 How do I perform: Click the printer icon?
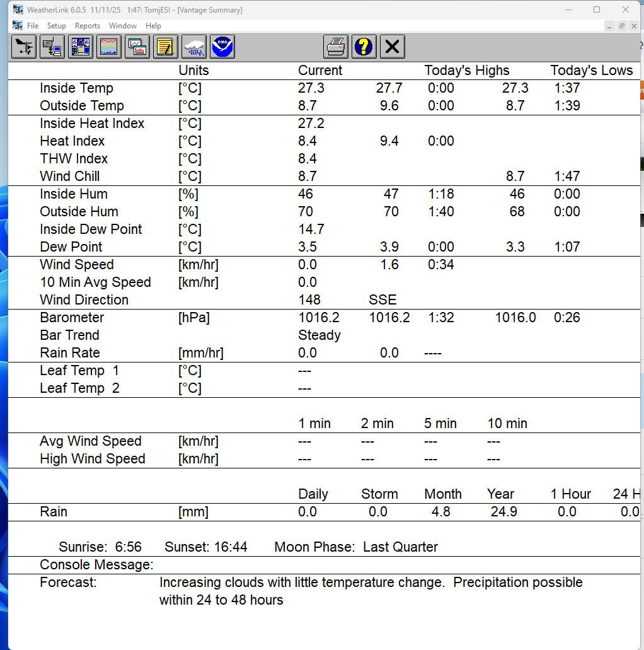(336, 47)
